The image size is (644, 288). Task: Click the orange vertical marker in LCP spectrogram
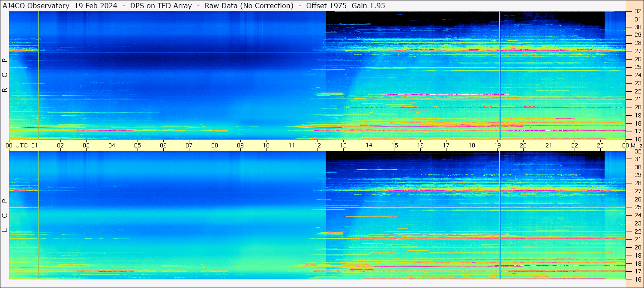38,215
